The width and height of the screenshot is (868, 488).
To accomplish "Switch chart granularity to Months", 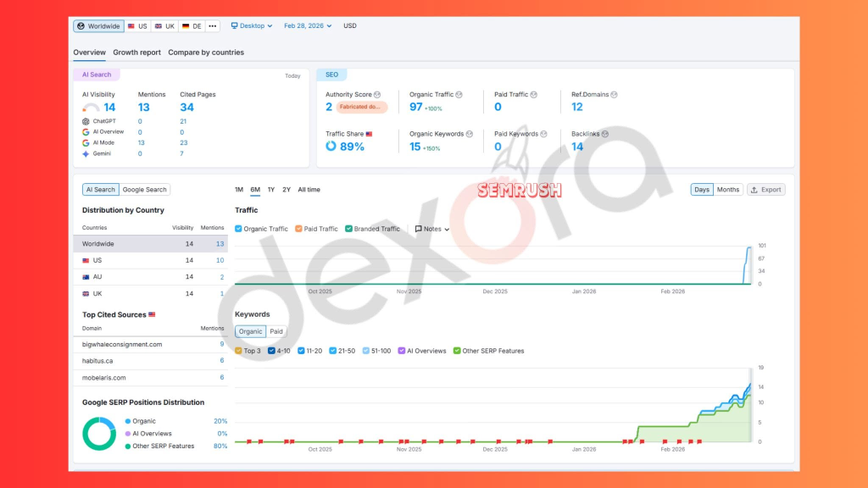I will 728,190.
